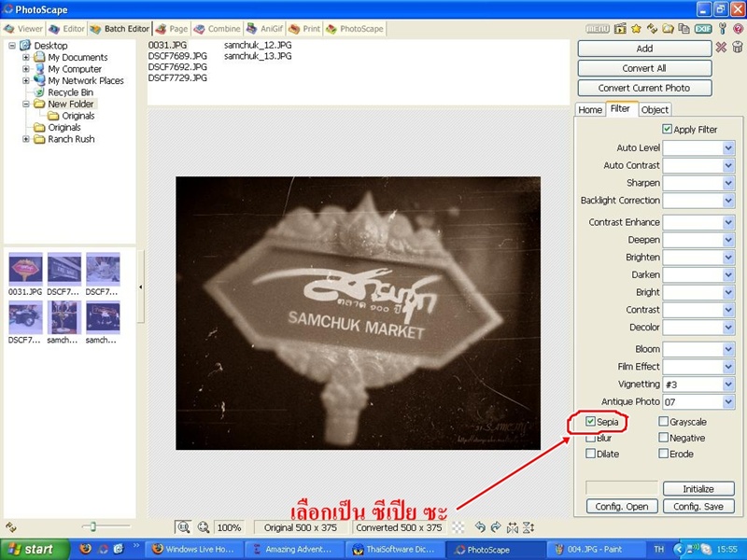Open help via the red question icon

[x=739, y=29]
